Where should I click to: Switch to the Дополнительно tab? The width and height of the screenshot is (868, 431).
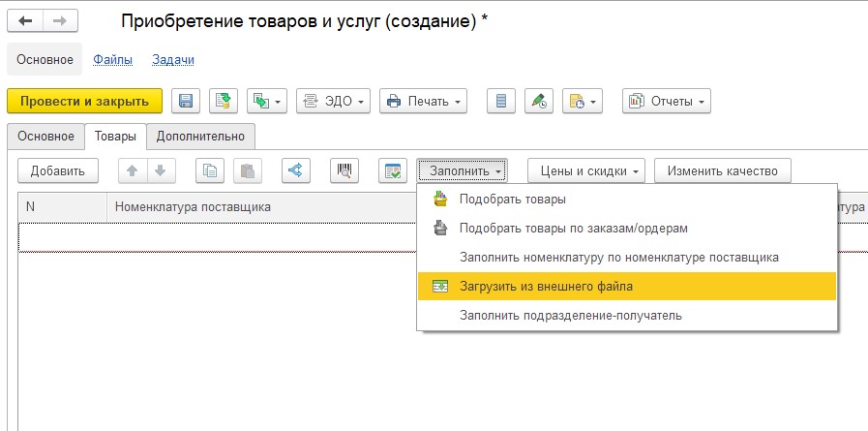201,137
